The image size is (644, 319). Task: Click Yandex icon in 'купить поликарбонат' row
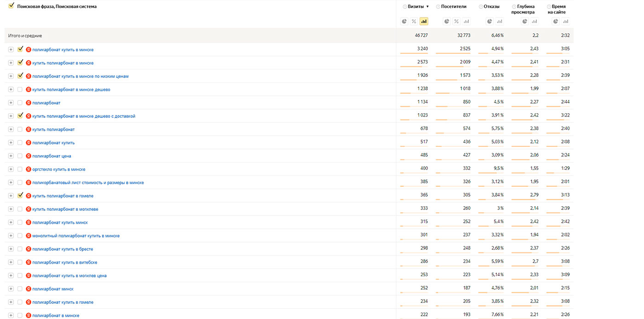coord(29,129)
